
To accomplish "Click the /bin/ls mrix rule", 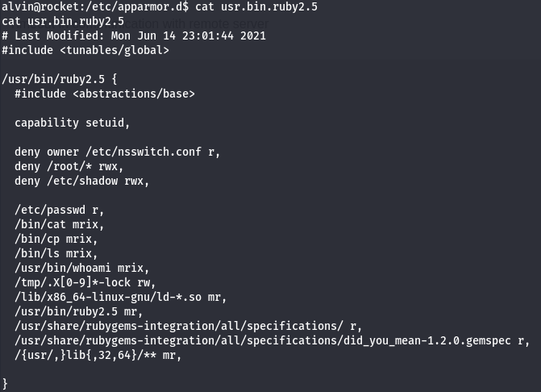I will click(x=56, y=253).
